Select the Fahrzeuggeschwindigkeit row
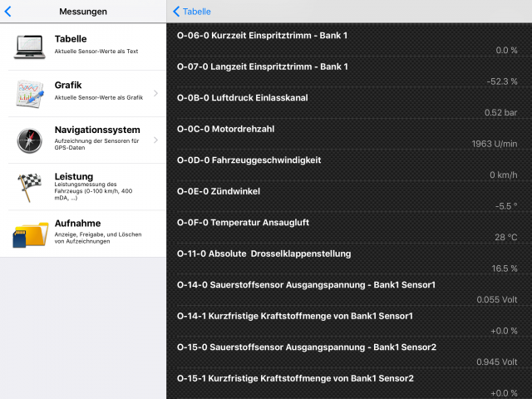 [349, 167]
